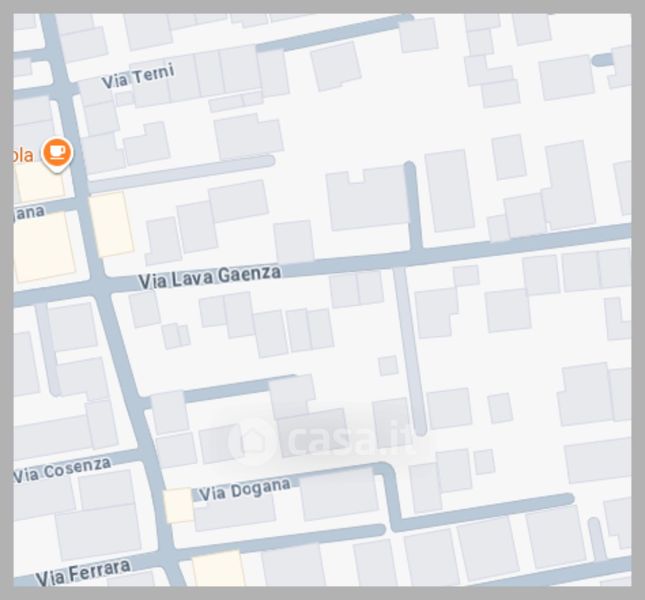The height and width of the screenshot is (600, 645).
Task: Click the yellow building left of Via Dogana label
Action: click(179, 505)
